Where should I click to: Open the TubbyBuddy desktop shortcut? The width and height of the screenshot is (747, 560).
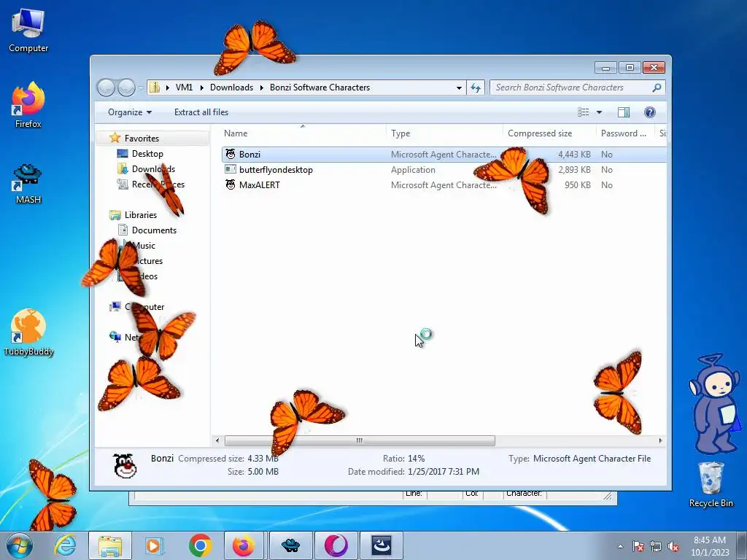click(28, 332)
